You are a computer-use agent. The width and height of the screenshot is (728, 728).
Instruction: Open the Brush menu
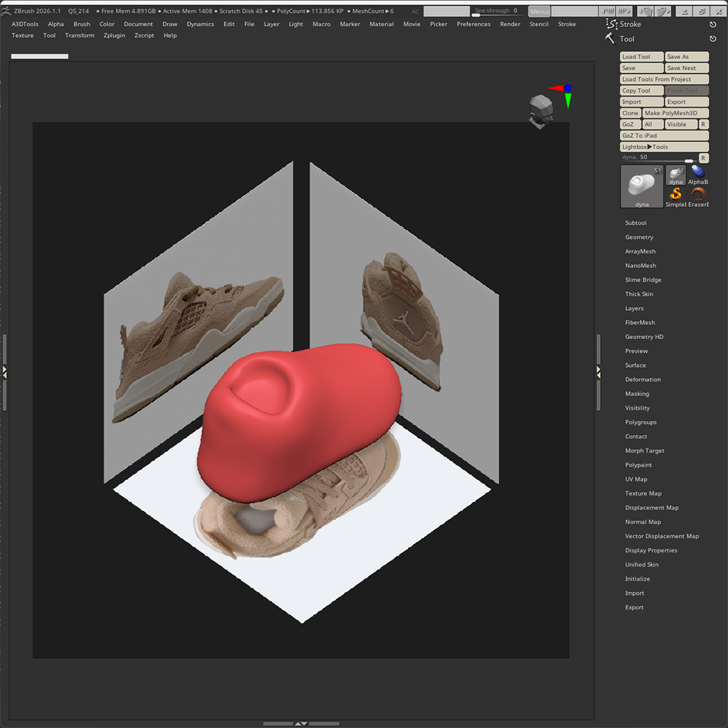[82, 24]
